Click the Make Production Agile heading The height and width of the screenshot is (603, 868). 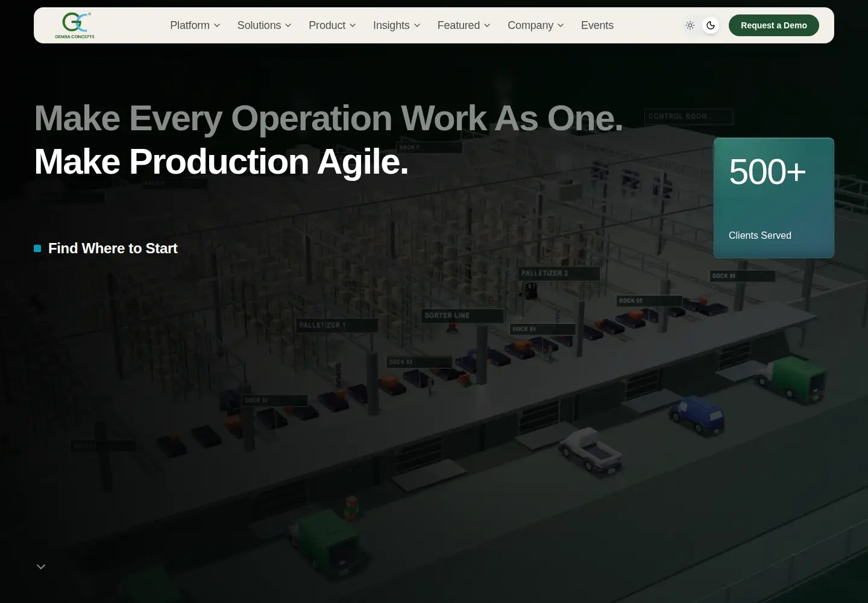[221, 162]
